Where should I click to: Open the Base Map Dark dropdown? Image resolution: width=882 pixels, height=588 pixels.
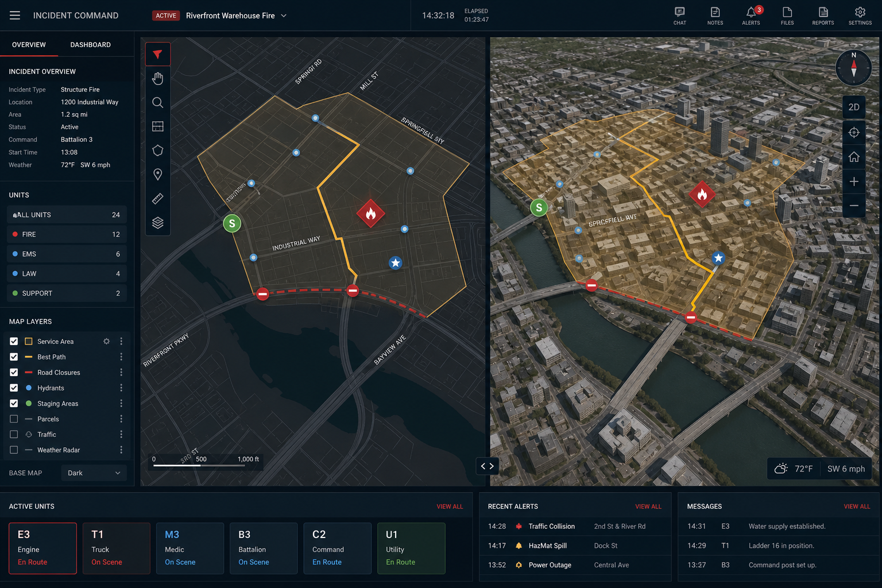[x=94, y=473]
